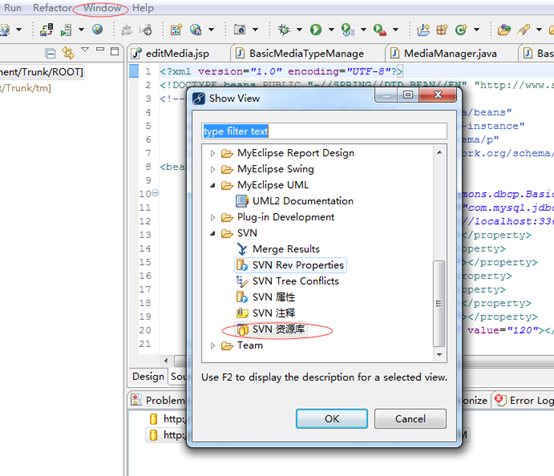Image resolution: width=554 pixels, height=476 pixels.
Task: Open the Error Log tab
Action: [524, 400]
